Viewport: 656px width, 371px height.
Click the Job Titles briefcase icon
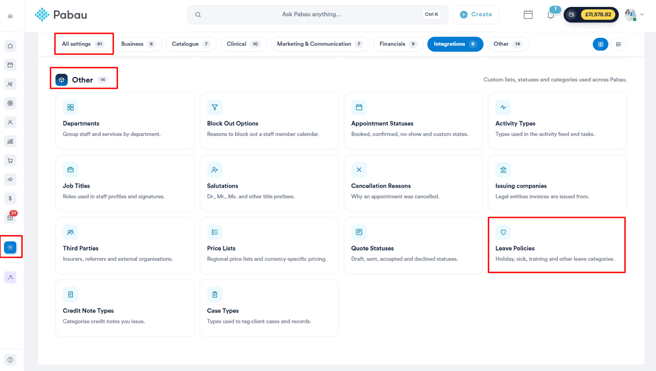click(70, 170)
